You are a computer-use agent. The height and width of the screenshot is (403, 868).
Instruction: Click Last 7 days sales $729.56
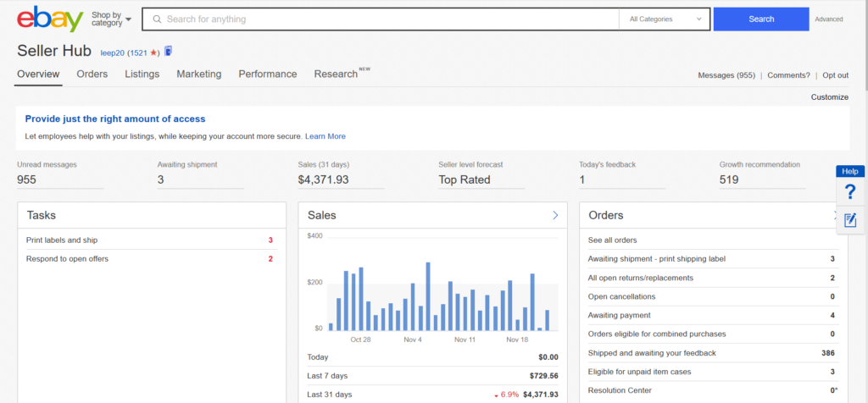pyautogui.click(x=432, y=376)
